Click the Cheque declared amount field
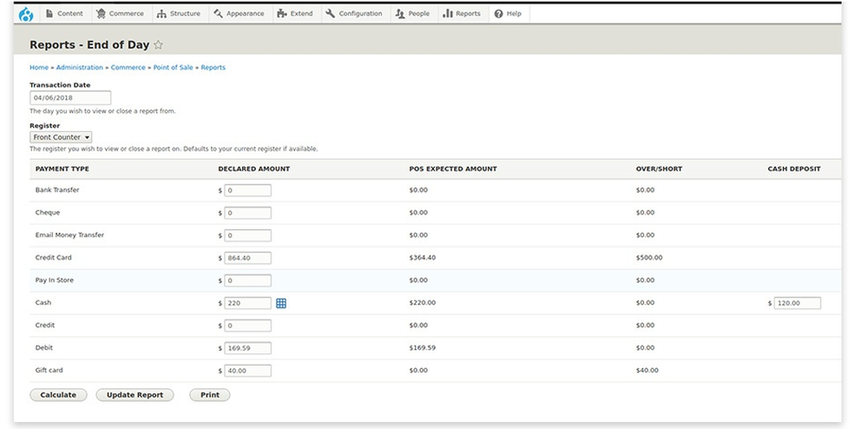 (247, 213)
